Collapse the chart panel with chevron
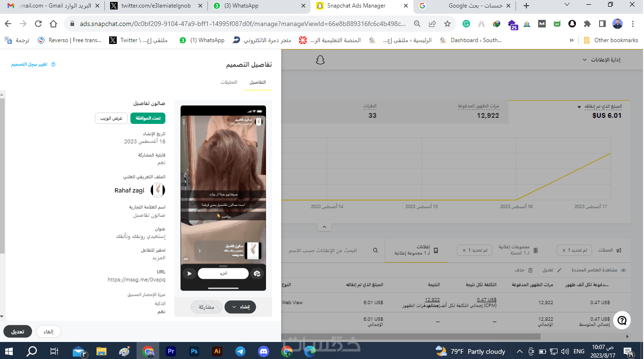The image size is (644, 359). (x=324, y=227)
